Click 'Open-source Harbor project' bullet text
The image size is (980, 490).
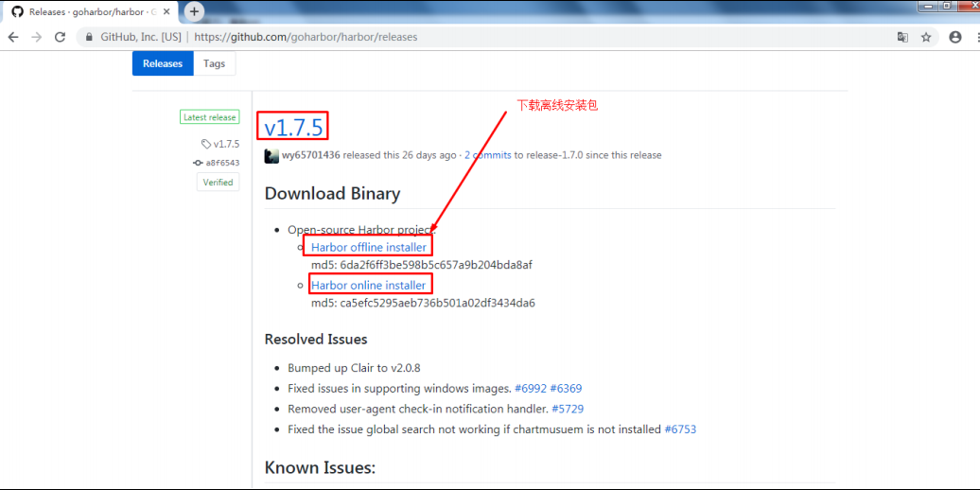[x=361, y=229]
